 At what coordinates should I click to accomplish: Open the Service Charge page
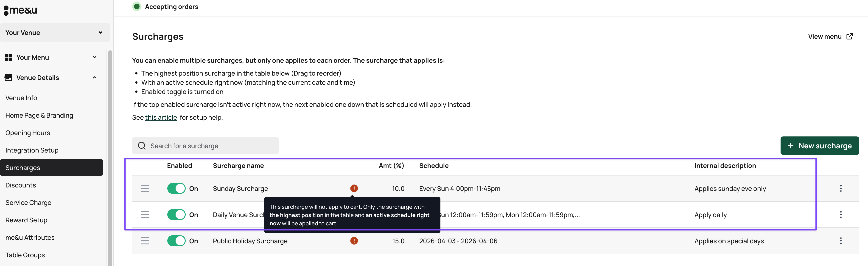coord(28,203)
